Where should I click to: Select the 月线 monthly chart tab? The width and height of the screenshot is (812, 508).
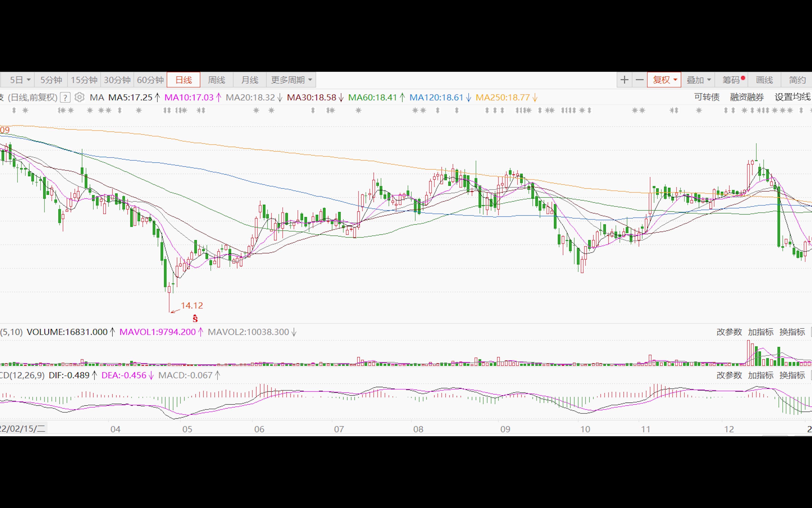(x=250, y=80)
